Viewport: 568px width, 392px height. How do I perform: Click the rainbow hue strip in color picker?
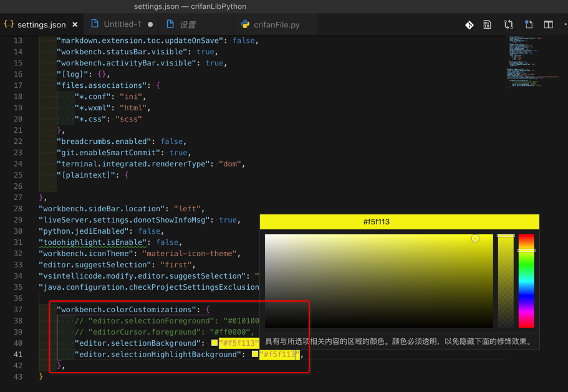coord(526,281)
